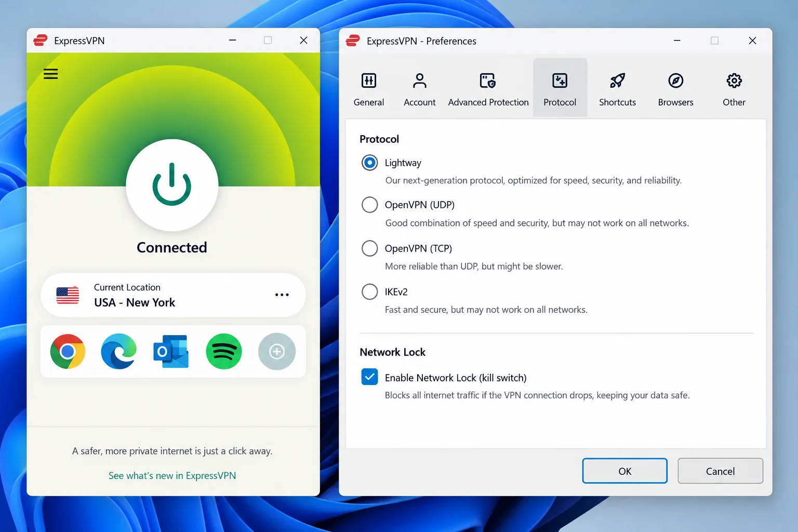Launch Spotify shortcut
Viewport: 798px width, 532px height.
pyautogui.click(x=224, y=352)
